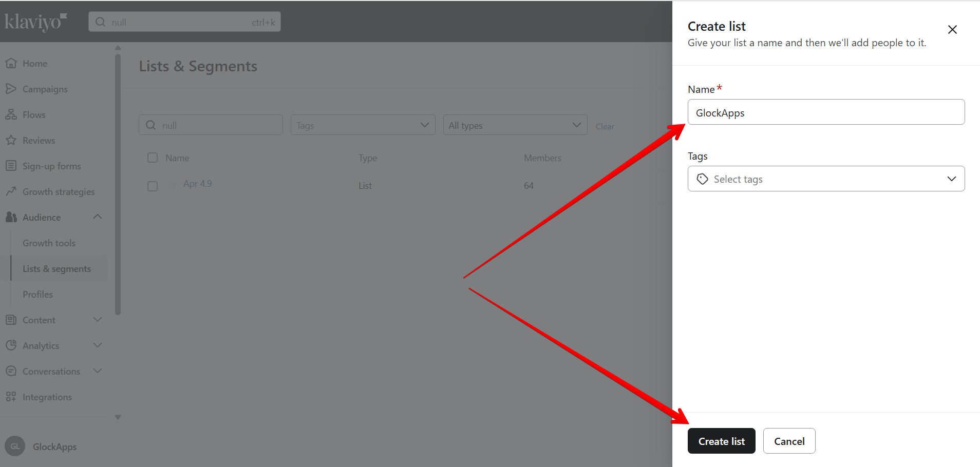980x467 pixels.
Task: Click the Growth strategies chart icon
Action: [11, 191]
